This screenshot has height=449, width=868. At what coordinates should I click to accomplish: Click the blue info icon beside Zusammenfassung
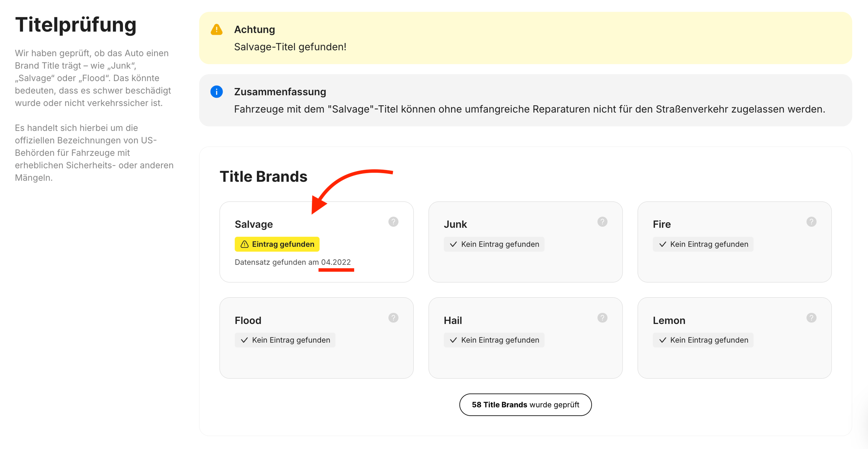click(216, 92)
